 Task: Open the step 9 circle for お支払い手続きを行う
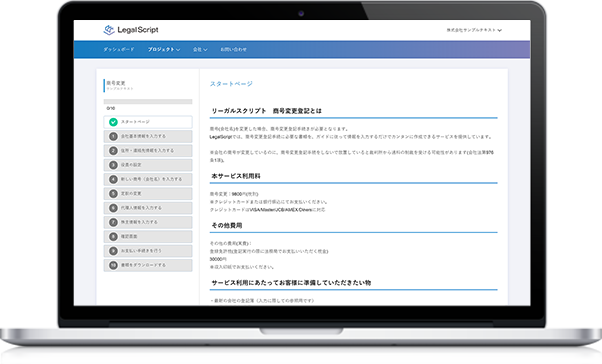click(x=113, y=251)
